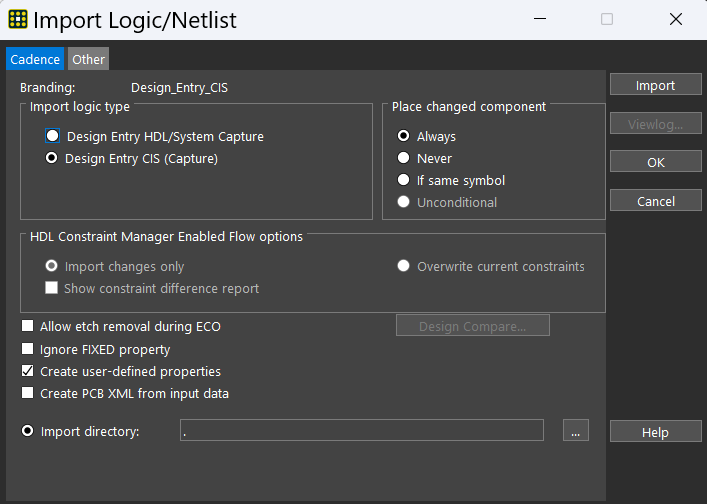Click the Viewlog button
Viewport: 707px width, 504px height.
pos(656,124)
